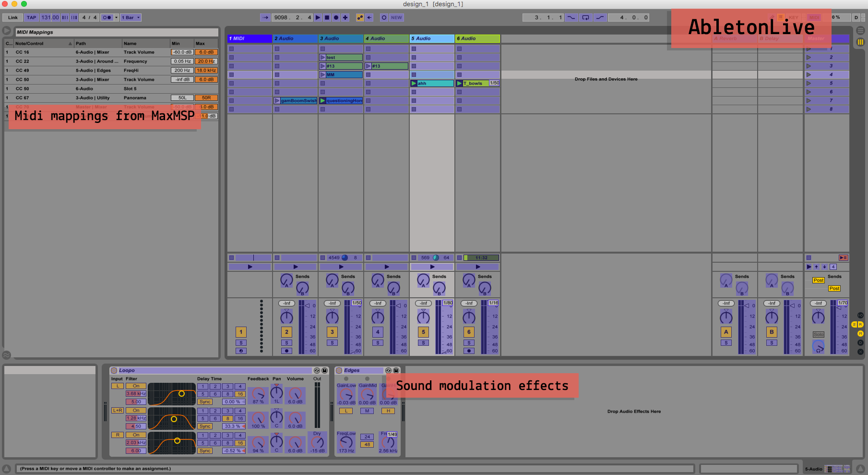
Task: Select the CC 49 mapping row
Action: point(111,71)
